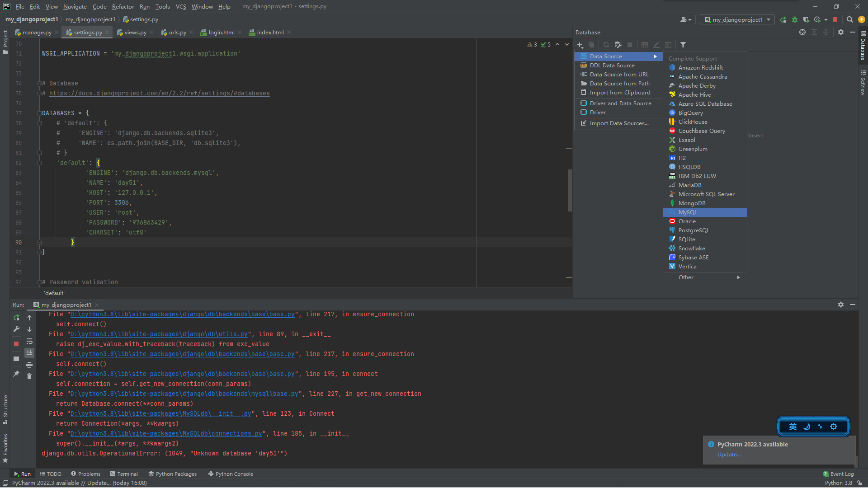Open my_djangoproject1 run configuration dropdown
Image resolution: width=868 pixels, height=488 pixels.
[x=737, y=19]
